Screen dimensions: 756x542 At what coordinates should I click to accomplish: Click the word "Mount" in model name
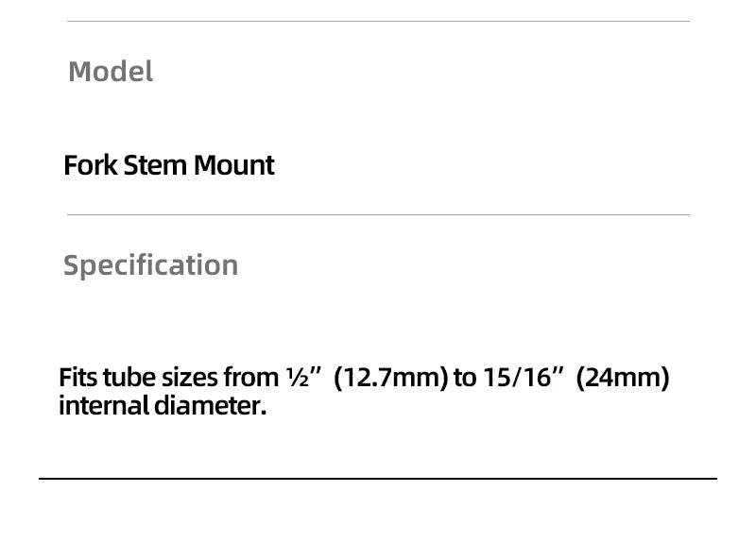click(233, 165)
